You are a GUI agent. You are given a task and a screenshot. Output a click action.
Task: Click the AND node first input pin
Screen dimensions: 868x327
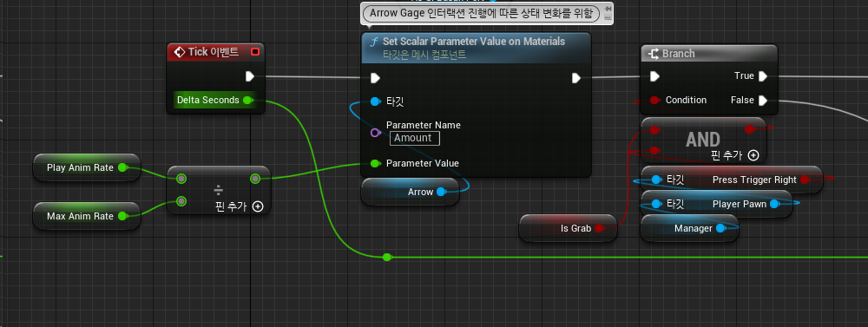654,130
